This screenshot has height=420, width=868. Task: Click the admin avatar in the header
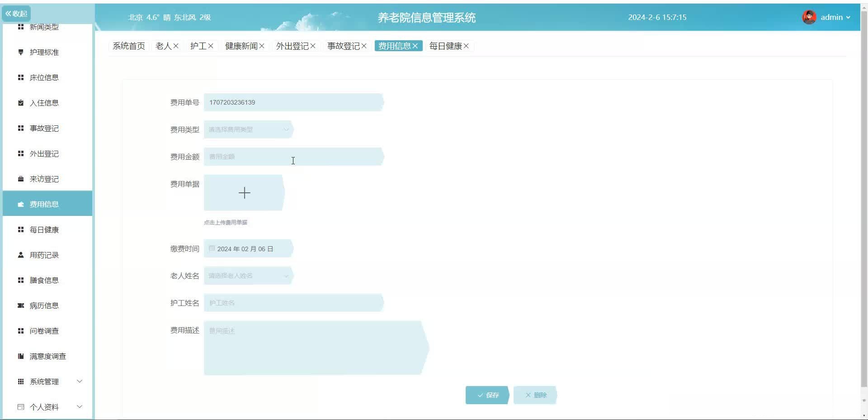(810, 17)
